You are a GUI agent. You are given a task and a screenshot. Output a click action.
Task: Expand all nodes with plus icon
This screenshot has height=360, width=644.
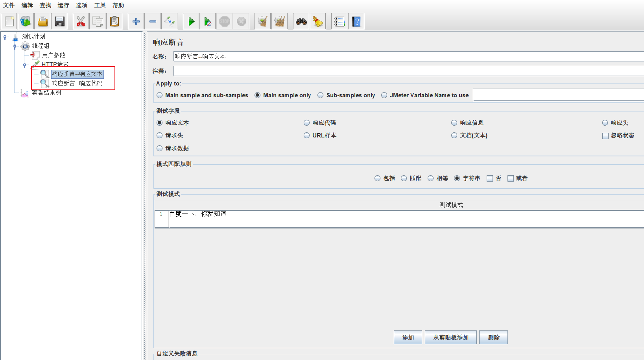pyautogui.click(x=136, y=21)
